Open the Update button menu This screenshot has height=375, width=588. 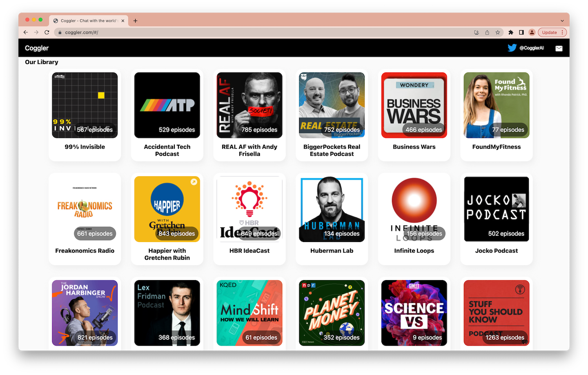pyautogui.click(x=552, y=33)
